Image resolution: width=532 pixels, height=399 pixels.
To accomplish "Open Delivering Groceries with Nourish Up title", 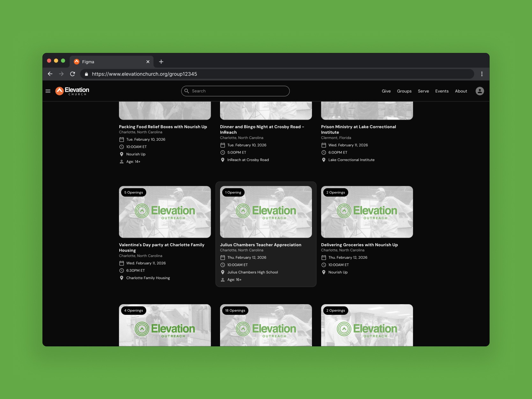I will click(x=359, y=245).
